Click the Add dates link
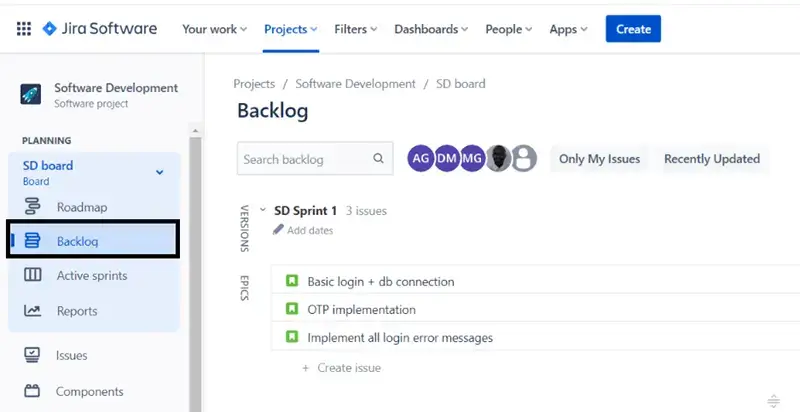 tap(309, 230)
